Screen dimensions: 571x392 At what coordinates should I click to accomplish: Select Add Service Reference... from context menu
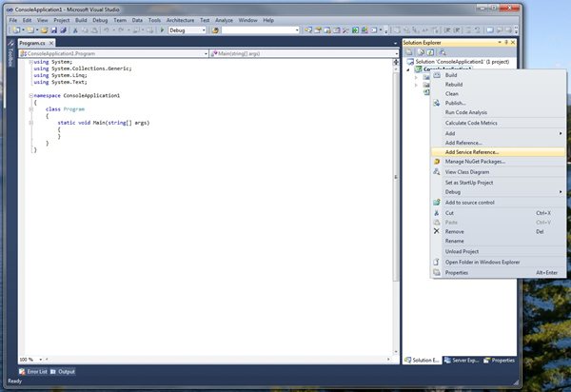[498, 152]
